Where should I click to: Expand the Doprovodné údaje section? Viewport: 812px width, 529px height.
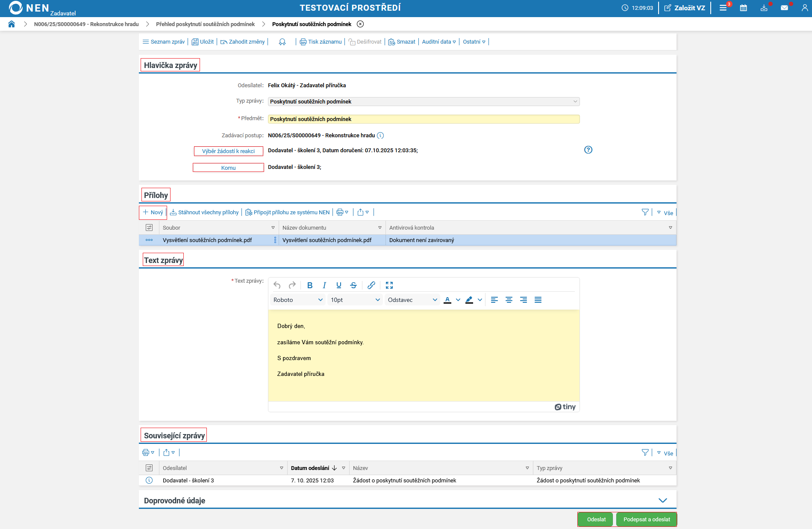662,500
